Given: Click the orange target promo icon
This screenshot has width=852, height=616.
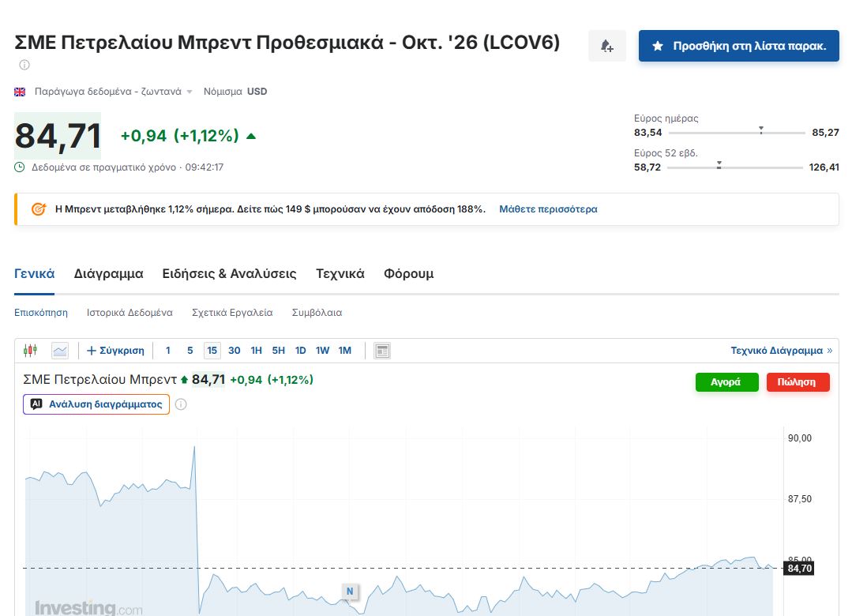Looking at the screenshot, I should tap(38, 208).
